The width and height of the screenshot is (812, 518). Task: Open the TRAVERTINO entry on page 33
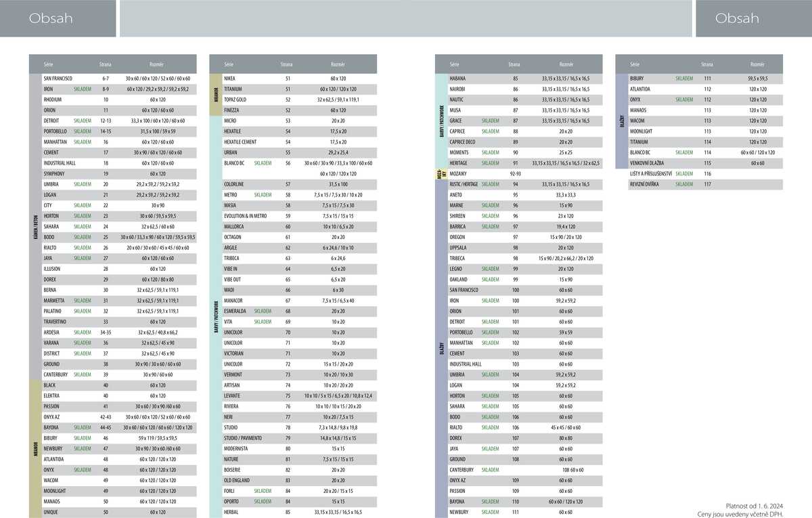pos(57,322)
